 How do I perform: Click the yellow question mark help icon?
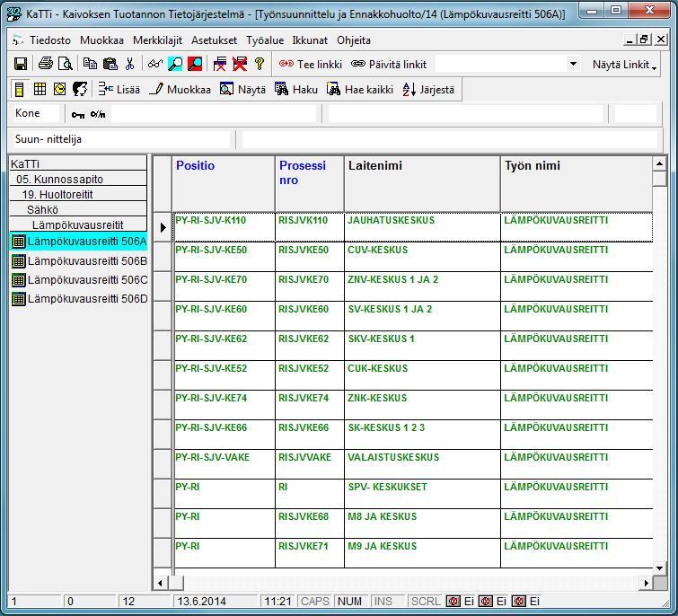260,64
